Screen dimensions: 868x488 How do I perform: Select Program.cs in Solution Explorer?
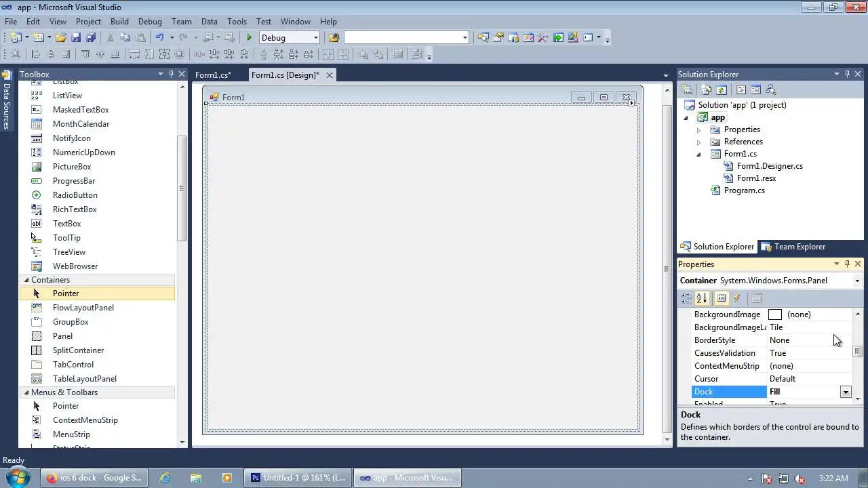coord(744,190)
